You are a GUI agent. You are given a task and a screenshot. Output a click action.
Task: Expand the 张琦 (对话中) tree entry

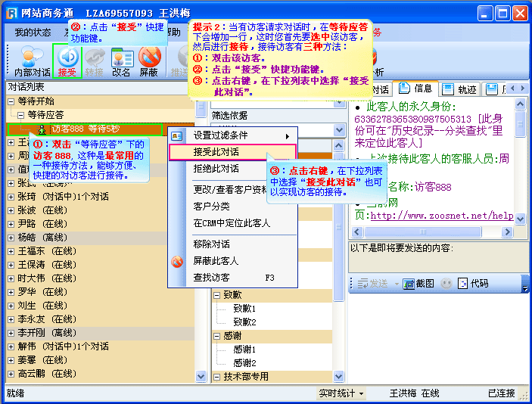(x=11, y=197)
